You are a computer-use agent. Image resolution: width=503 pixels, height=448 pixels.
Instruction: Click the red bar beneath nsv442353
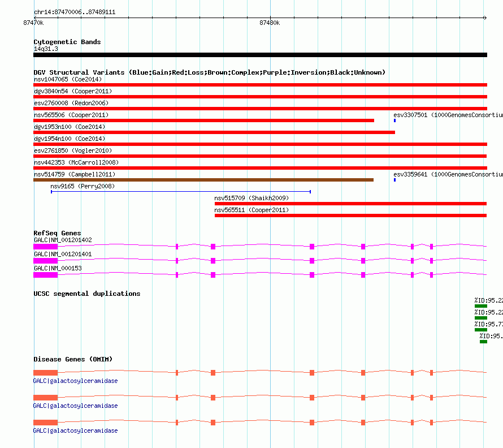[260, 168]
